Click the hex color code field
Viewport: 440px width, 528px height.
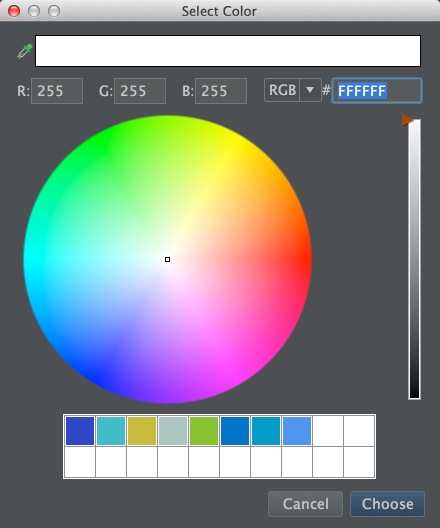377,91
